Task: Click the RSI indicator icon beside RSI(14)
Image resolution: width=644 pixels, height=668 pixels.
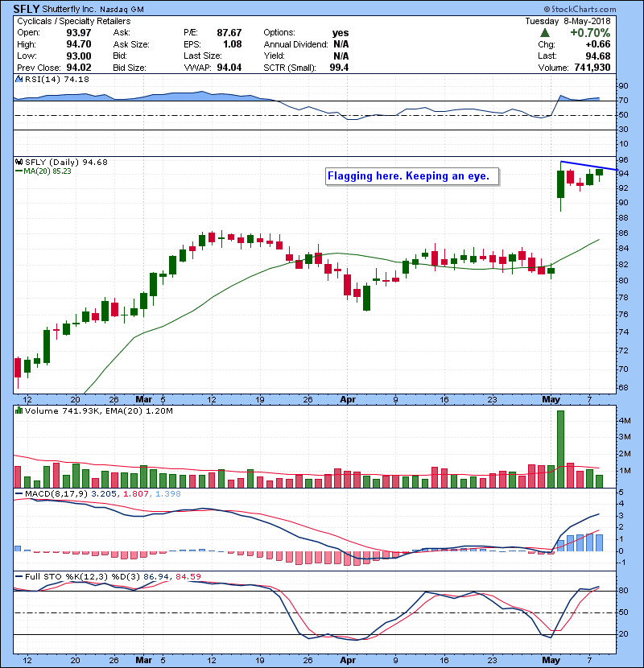Action: (x=19, y=79)
